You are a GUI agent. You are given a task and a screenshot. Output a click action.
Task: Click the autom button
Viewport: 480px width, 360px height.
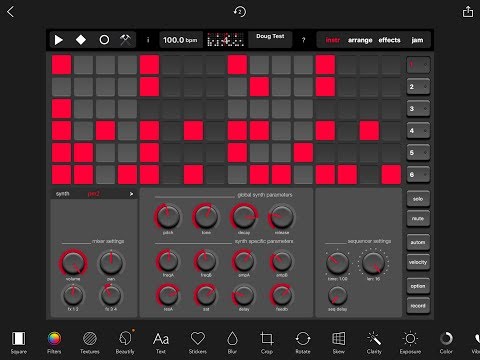pos(418,242)
